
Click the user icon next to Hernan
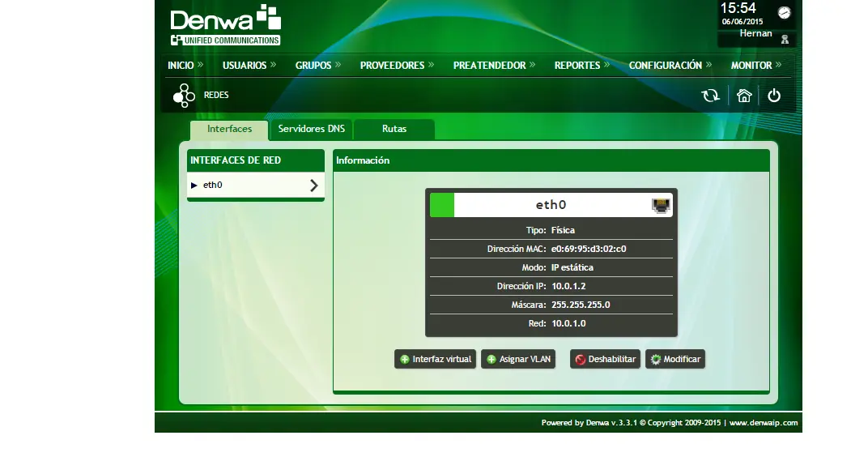[785, 40]
